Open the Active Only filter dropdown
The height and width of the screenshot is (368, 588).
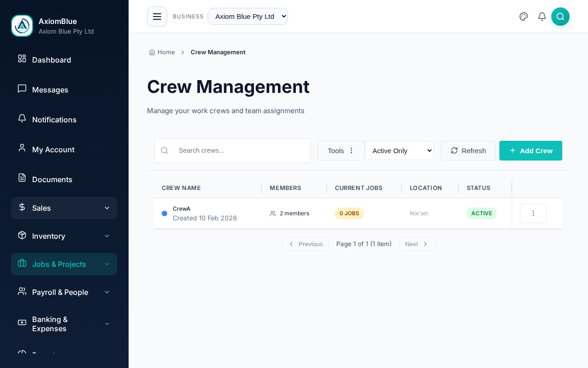point(399,150)
